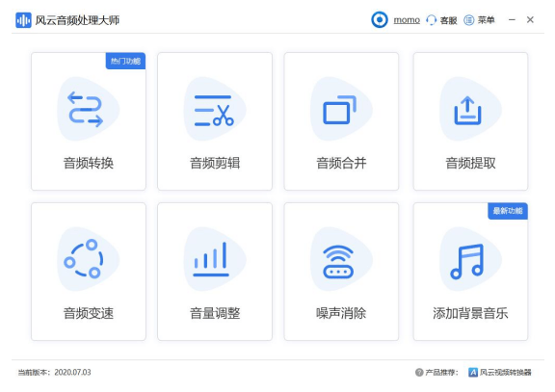The width and height of the screenshot is (555, 392).
Task: Open the 音频转换 conversion arrows icon
Action: [86, 109]
